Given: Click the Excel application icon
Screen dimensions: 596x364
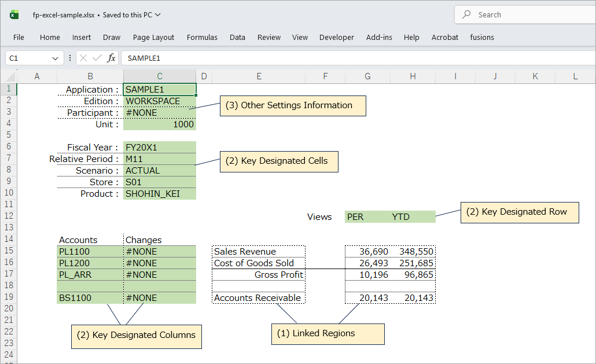Looking at the screenshot, I should [x=13, y=14].
